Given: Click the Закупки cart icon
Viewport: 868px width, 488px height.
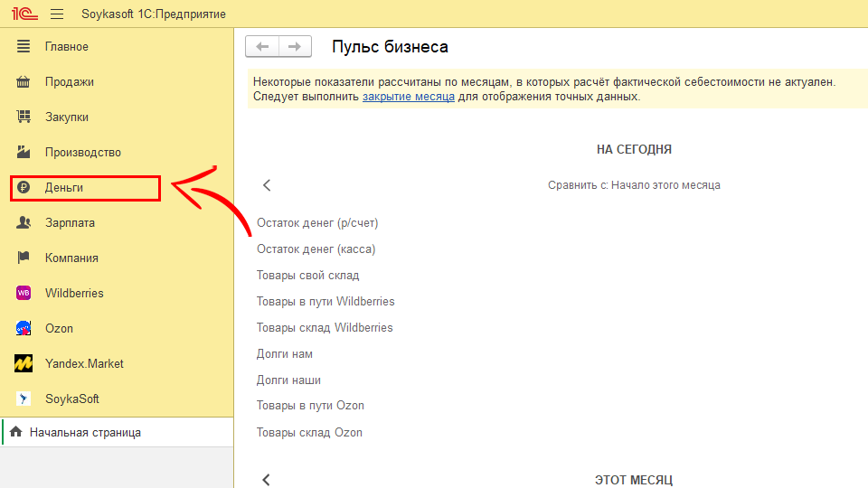Looking at the screenshot, I should point(24,117).
